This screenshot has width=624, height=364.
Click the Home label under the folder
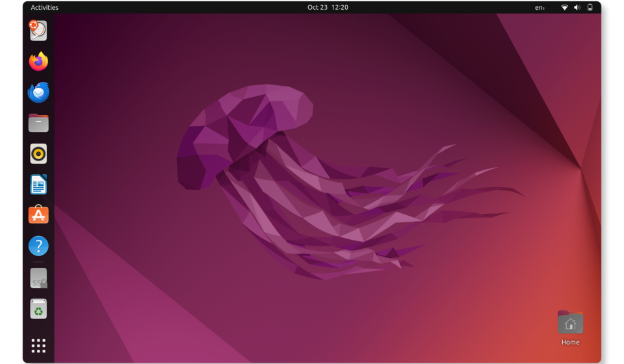pyautogui.click(x=570, y=343)
